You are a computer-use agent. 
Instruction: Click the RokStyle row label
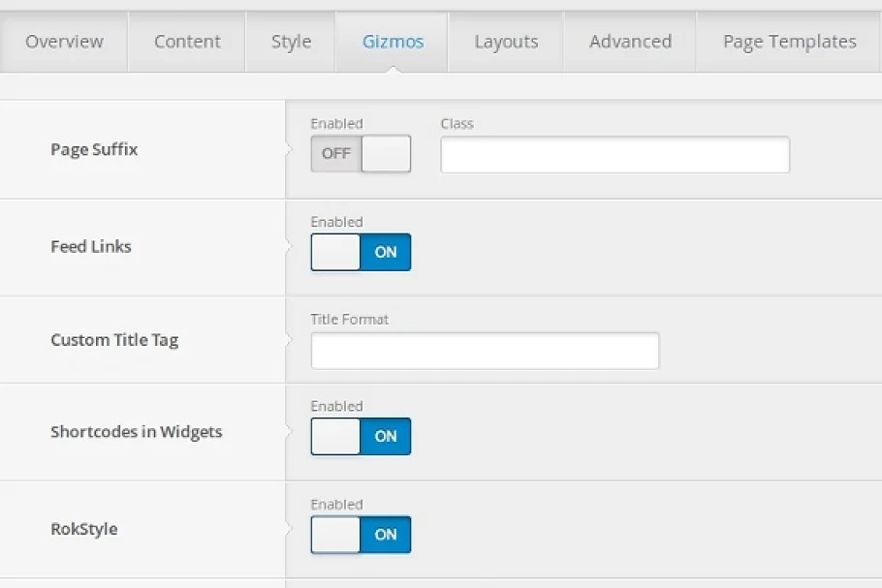[84, 530]
